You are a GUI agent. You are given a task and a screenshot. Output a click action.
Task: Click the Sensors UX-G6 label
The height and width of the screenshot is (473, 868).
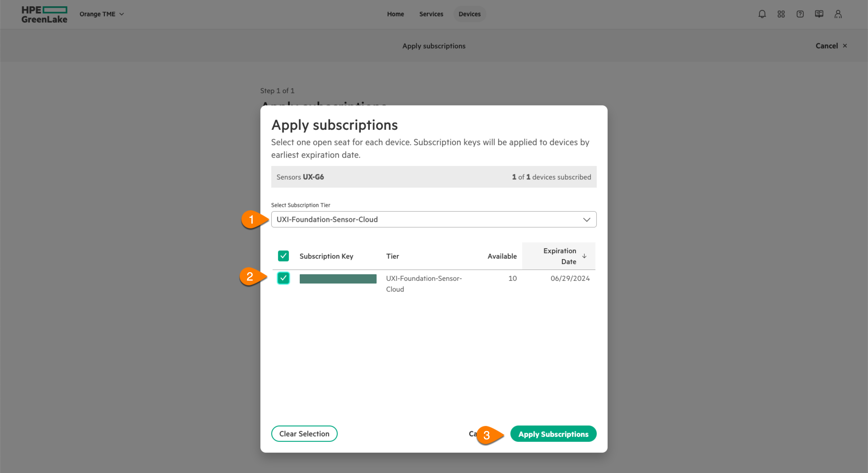tap(300, 177)
